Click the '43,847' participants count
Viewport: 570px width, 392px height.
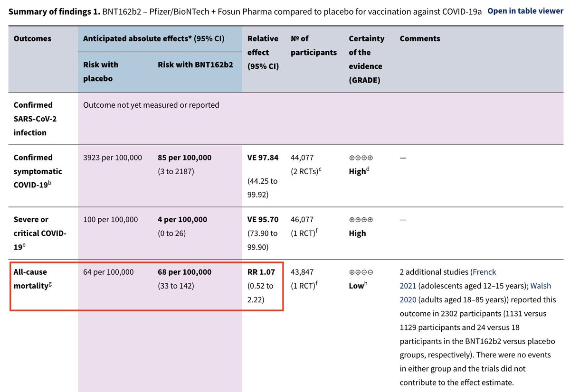[x=302, y=272]
